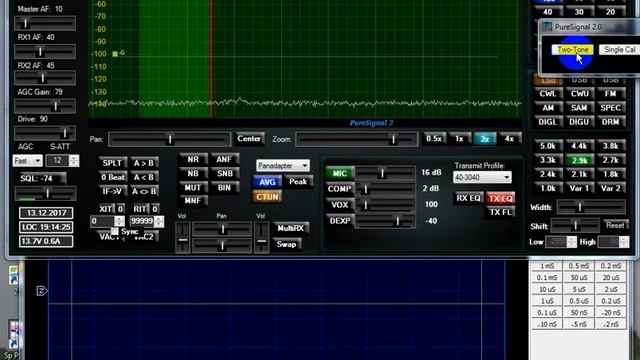Screen dimensions: 640x360
Task: Enable SPLT split mode
Action: [x=112, y=163]
